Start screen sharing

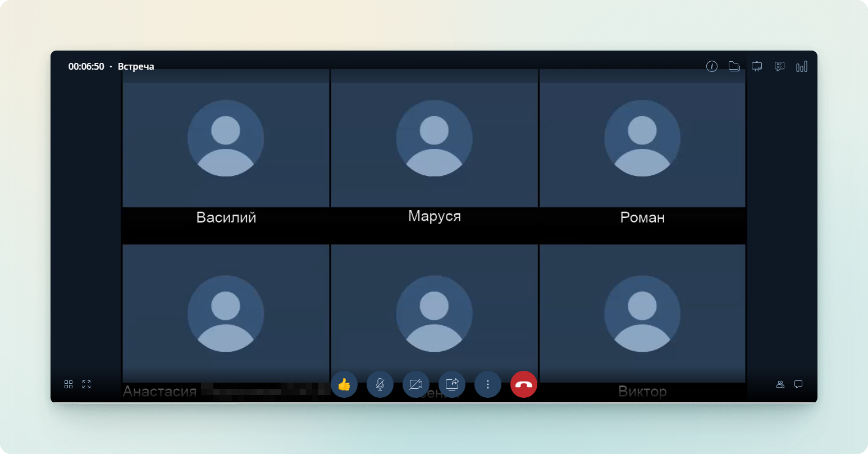tap(452, 384)
